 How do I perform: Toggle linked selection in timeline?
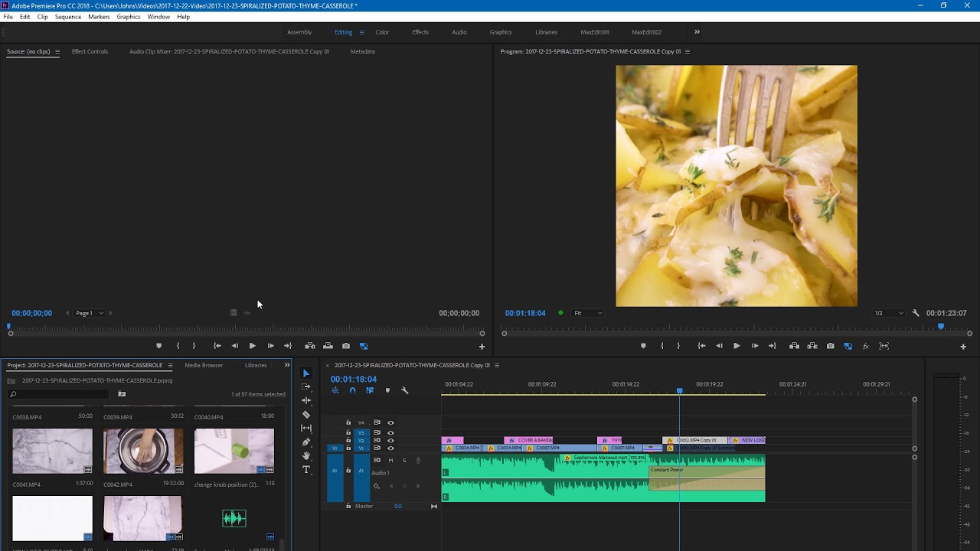(x=370, y=390)
